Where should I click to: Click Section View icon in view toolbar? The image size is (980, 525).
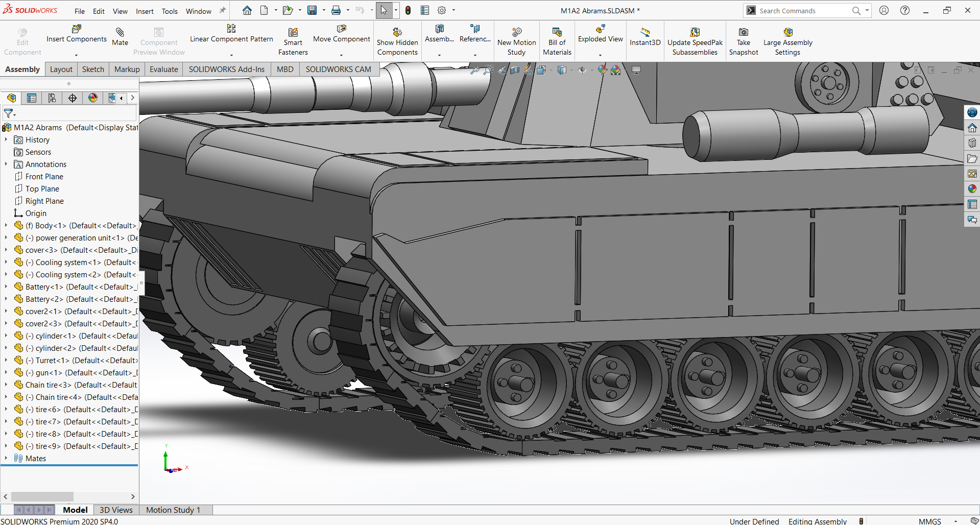(515, 70)
